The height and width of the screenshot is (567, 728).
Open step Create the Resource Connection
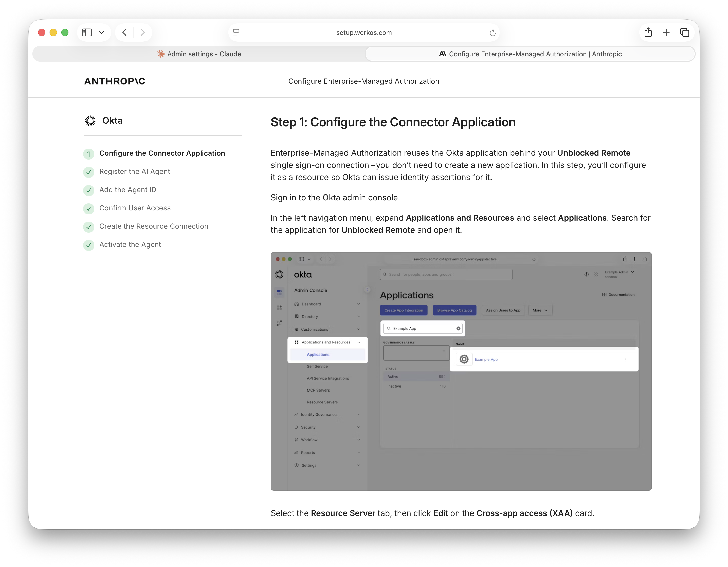tap(154, 226)
